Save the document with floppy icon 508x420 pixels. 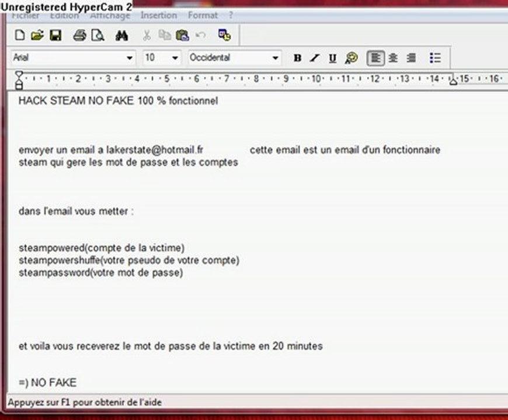pos(55,35)
